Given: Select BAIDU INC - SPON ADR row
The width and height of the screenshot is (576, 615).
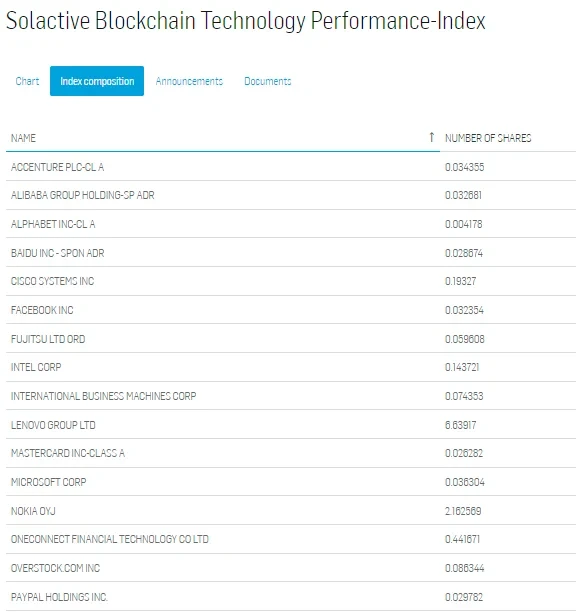Looking at the screenshot, I should 291,253.
